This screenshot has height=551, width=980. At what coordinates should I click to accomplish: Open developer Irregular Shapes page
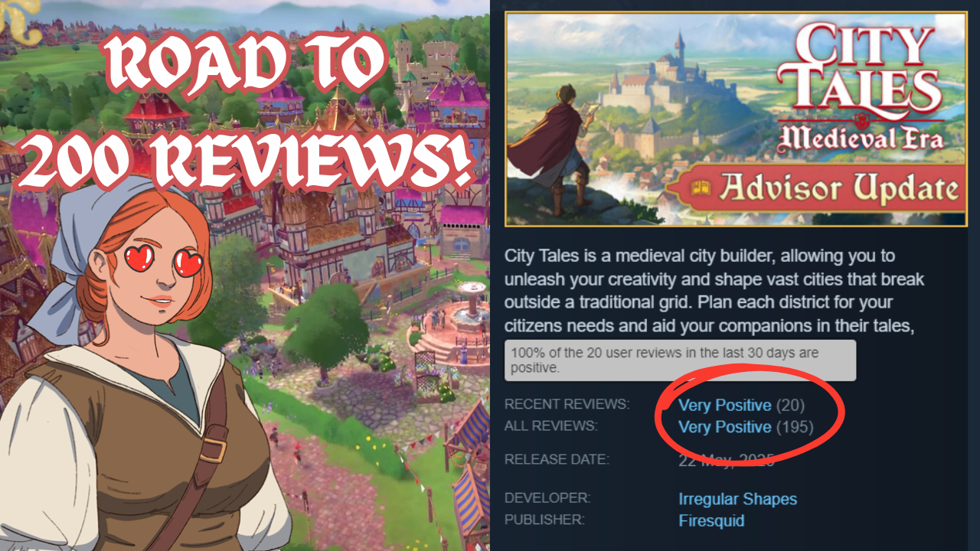(x=737, y=499)
